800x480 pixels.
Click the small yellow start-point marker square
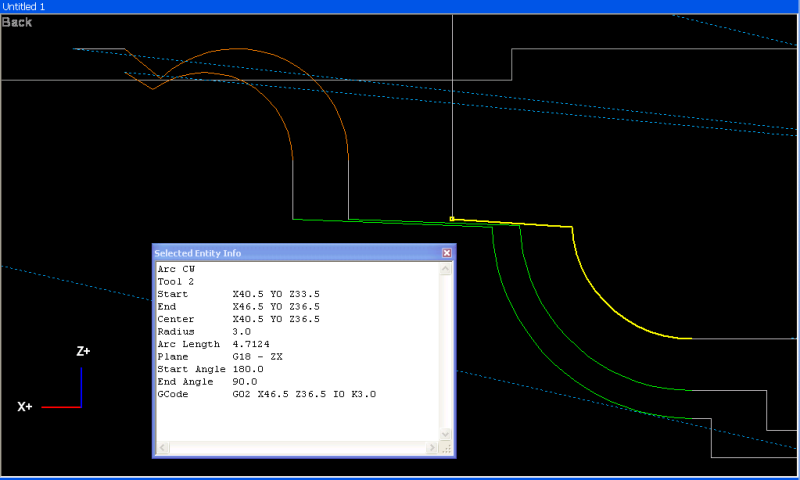click(452, 219)
